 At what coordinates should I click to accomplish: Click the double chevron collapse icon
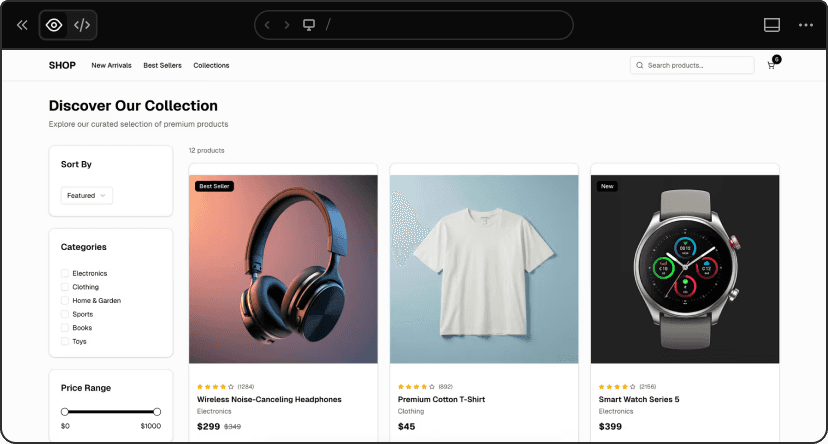[22, 25]
